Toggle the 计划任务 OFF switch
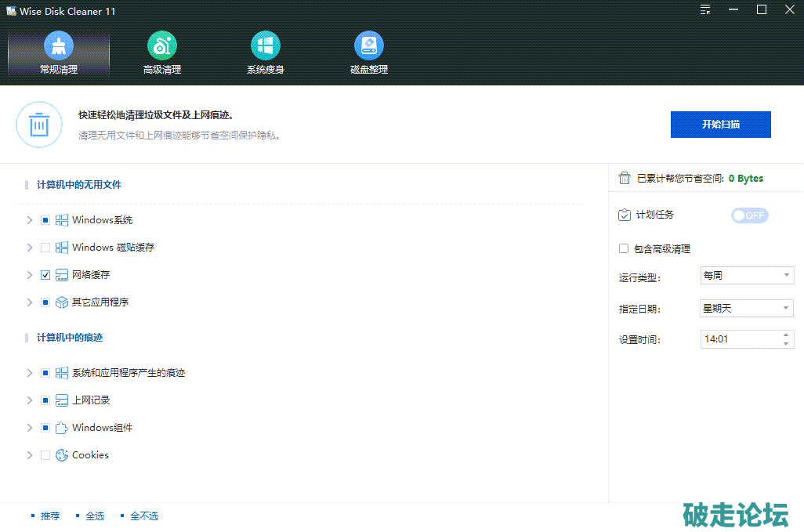Screen dimensions: 804x532 click(x=749, y=215)
